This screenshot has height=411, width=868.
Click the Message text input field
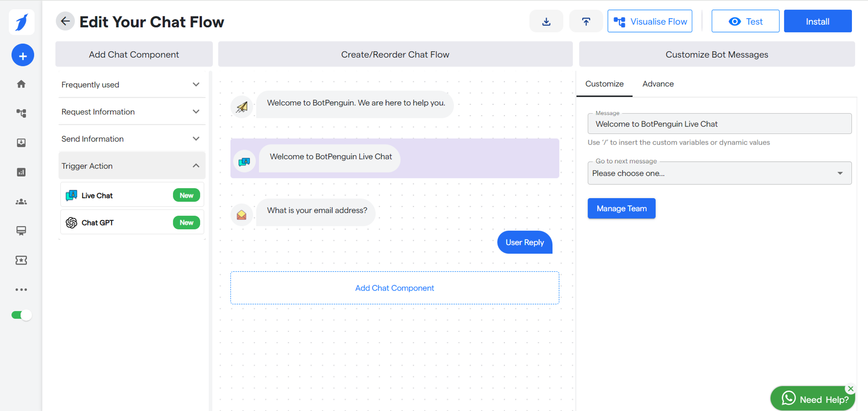pyautogui.click(x=719, y=124)
